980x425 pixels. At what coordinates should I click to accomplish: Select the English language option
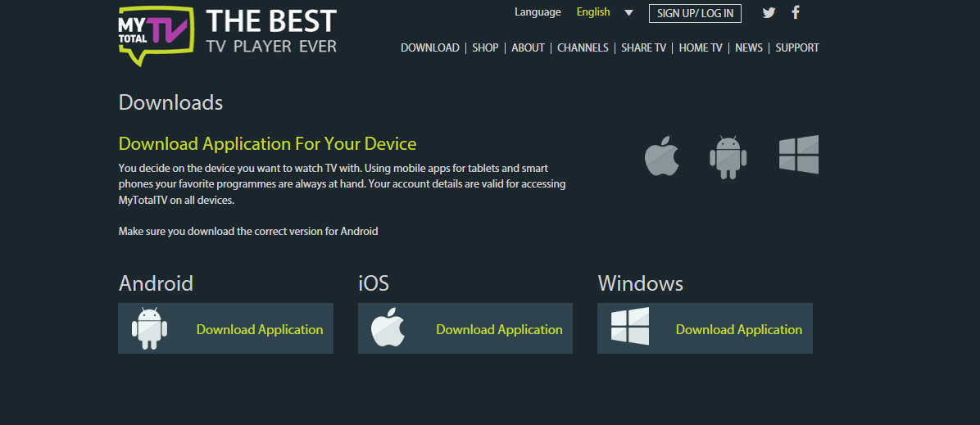(593, 12)
